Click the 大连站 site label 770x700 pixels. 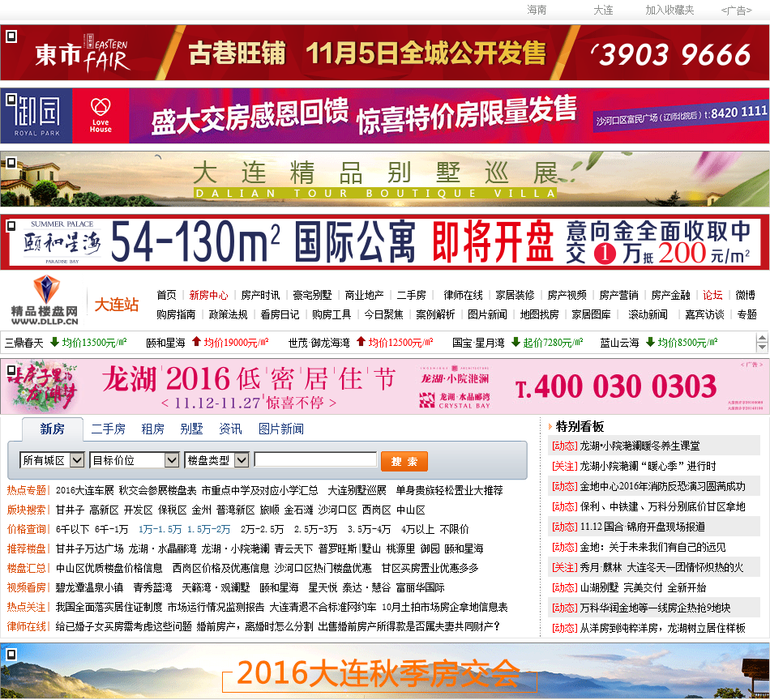117,305
